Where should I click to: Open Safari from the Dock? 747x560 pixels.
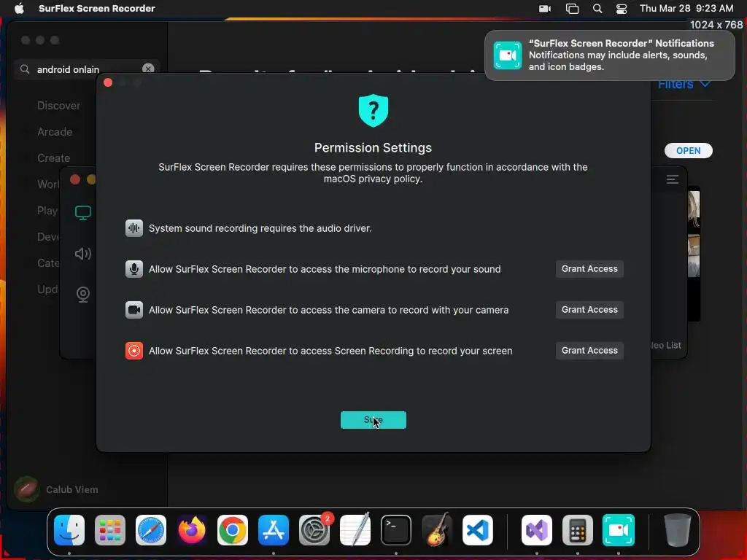point(151,530)
